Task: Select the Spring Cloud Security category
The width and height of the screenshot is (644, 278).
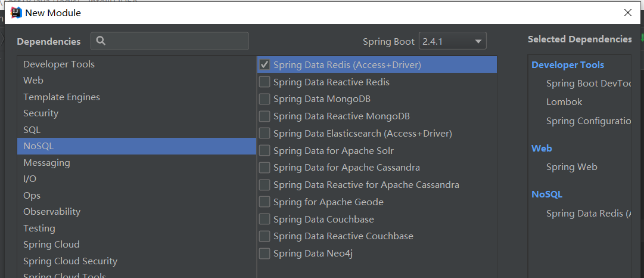Action: 137,261
